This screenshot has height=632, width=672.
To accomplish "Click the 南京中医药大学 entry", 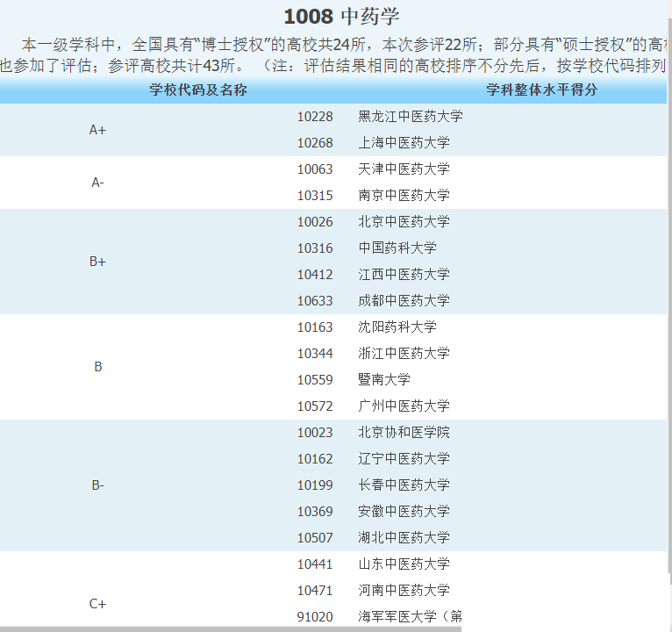I will coord(404,196).
